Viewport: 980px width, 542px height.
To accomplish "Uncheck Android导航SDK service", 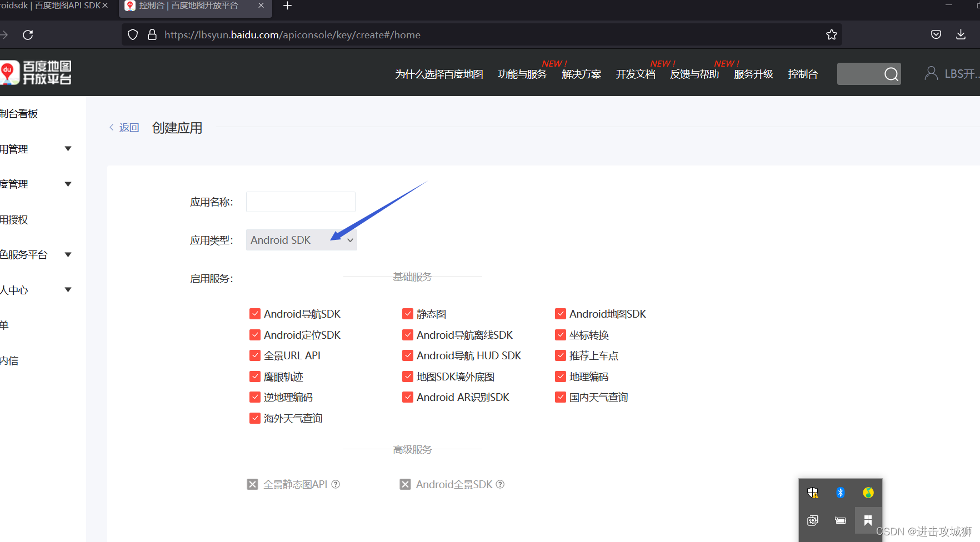I will coord(255,314).
